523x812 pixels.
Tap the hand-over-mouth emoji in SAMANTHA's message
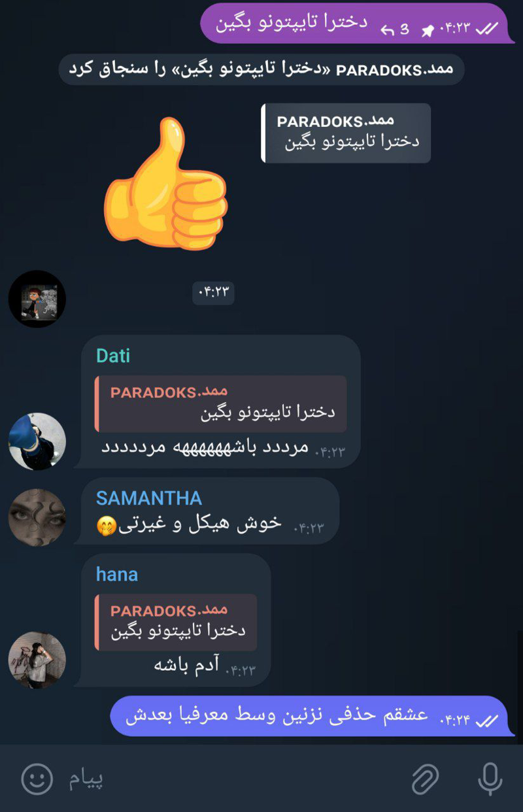tap(105, 526)
